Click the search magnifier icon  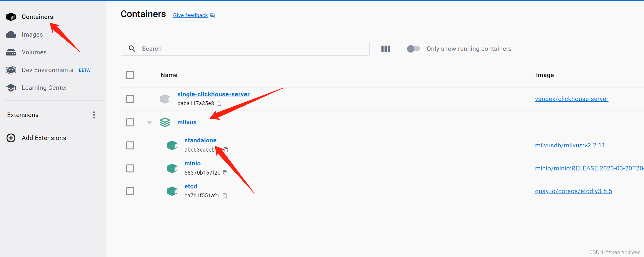[132, 49]
